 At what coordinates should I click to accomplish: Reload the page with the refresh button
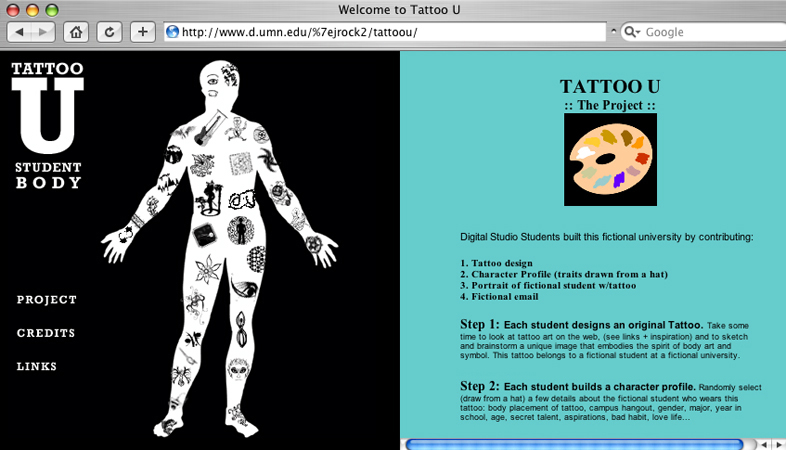108,32
